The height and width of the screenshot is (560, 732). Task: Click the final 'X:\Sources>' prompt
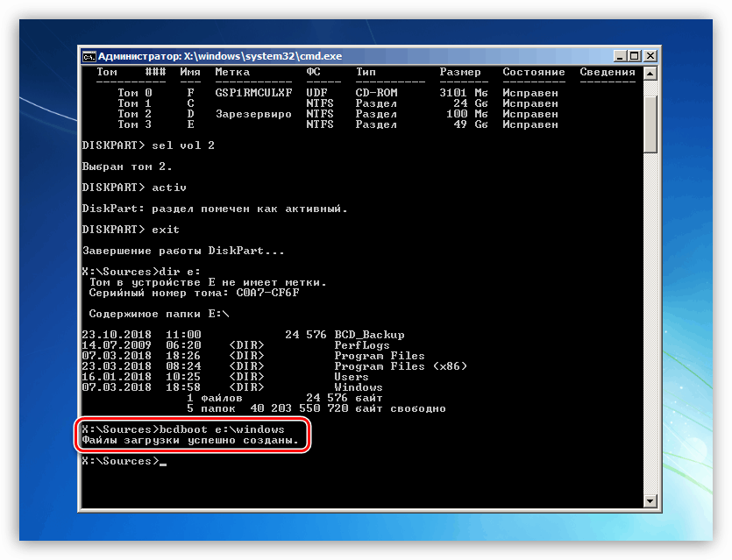tap(120, 461)
